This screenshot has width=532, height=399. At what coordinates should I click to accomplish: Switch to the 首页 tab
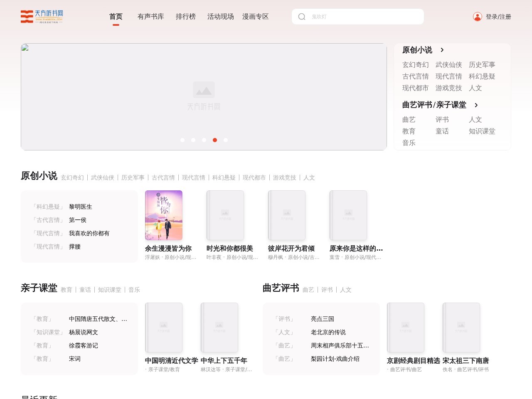(116, 17)
